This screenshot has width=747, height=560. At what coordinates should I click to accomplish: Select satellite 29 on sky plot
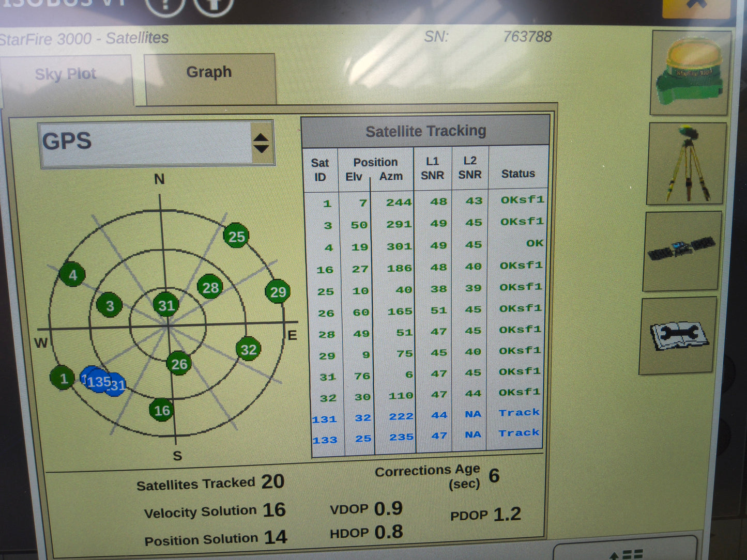pos(278,292)
